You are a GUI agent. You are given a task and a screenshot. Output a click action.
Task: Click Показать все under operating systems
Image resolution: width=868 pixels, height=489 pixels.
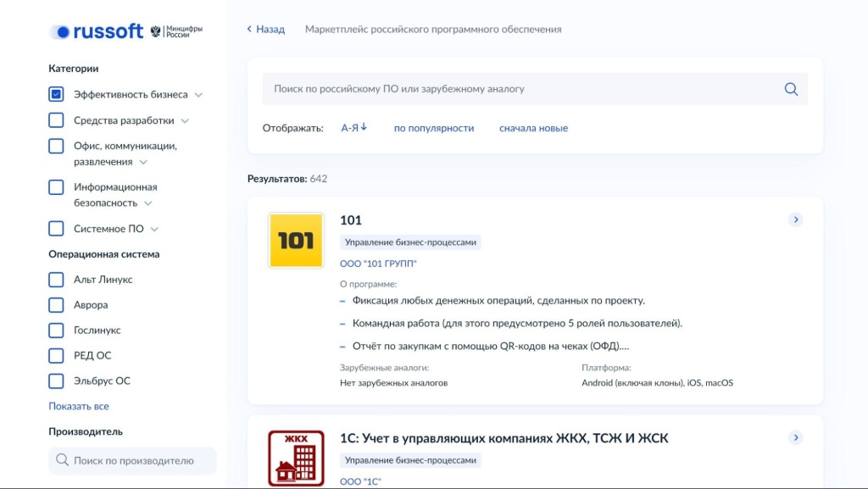click(80, 406)
